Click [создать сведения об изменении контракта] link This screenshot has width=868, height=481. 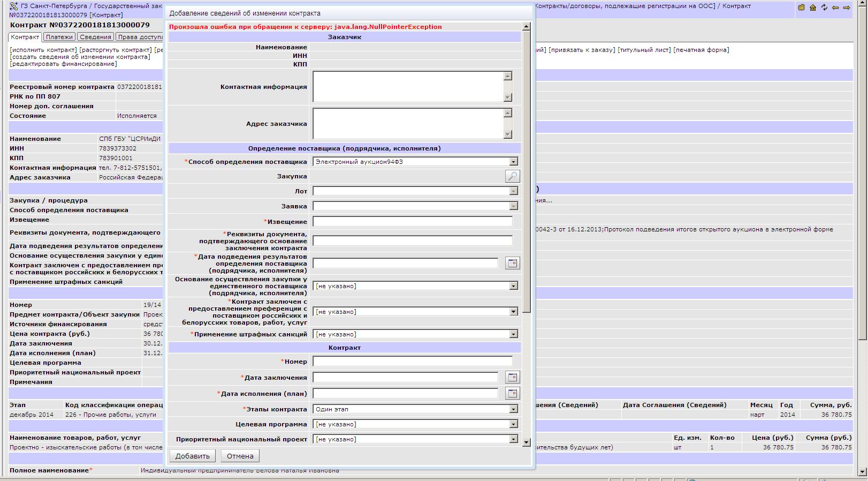[80, 57]
